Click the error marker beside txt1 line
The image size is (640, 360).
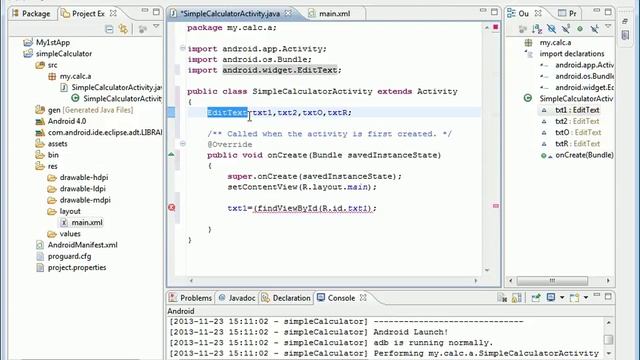[172, 207]
